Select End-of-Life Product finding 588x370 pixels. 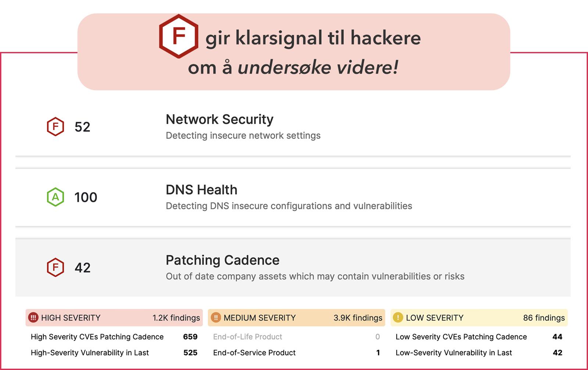point(297,337)
